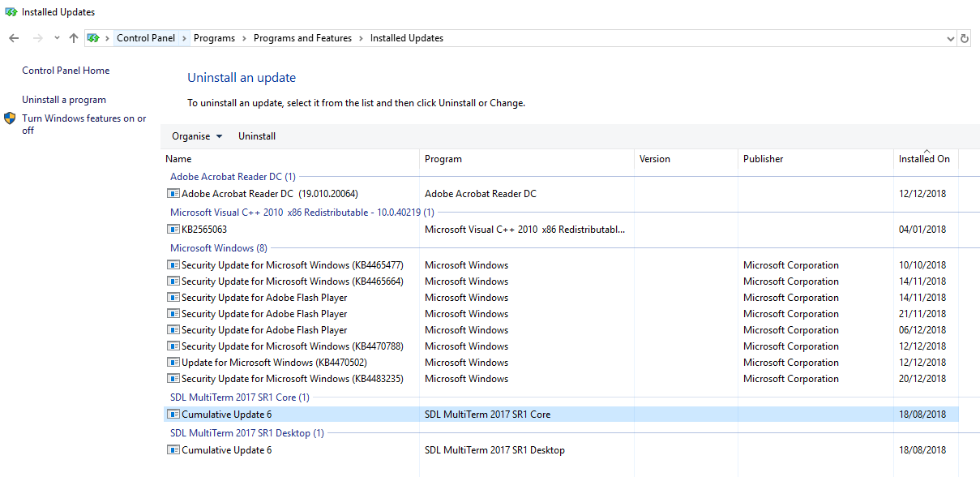The width and height of the screenshot is (980, 477).
Task: Click Programs in the breadcrumb path
Action: point(214,38)
